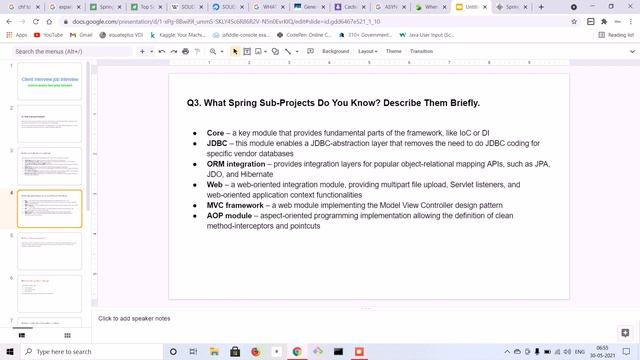
Task: Click the address bar URL
Action: click(226, 22)
